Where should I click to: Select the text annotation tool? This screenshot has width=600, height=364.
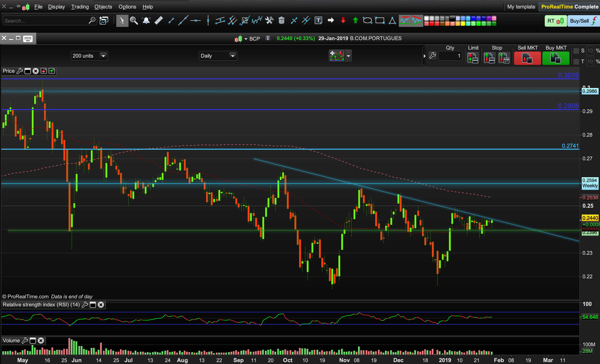(x=318, y=21)
